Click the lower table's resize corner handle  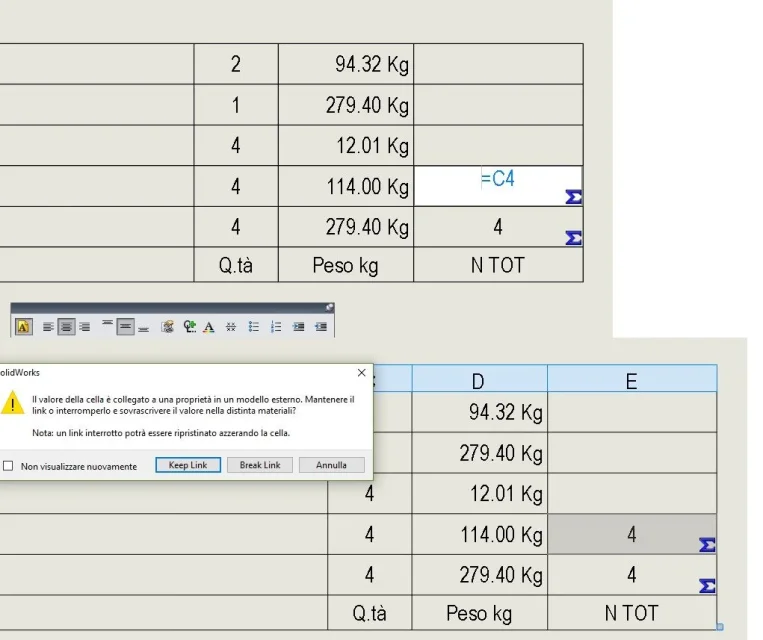click(720, 627)
